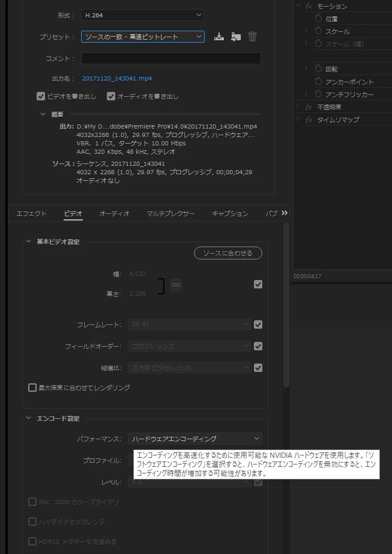Uncheck match-source checkbox for width and height
Image resolution: width=392 pixels, height=554 pixels.
(258, 284)
